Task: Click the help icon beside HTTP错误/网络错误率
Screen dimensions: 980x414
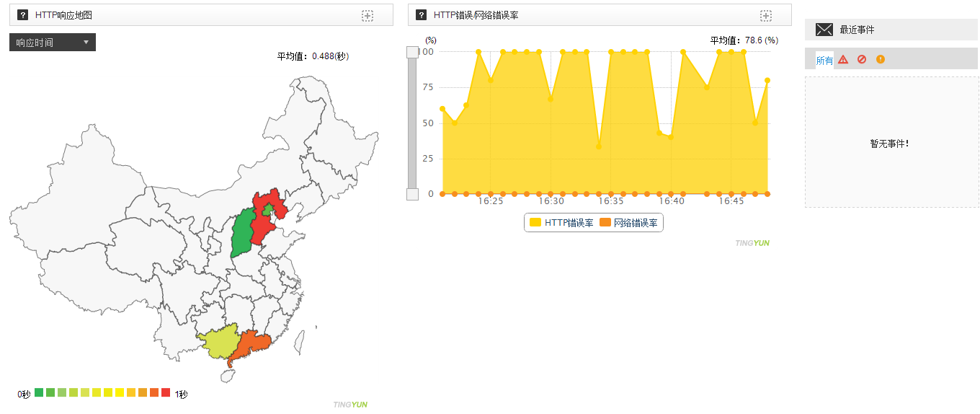Action: 422,15
